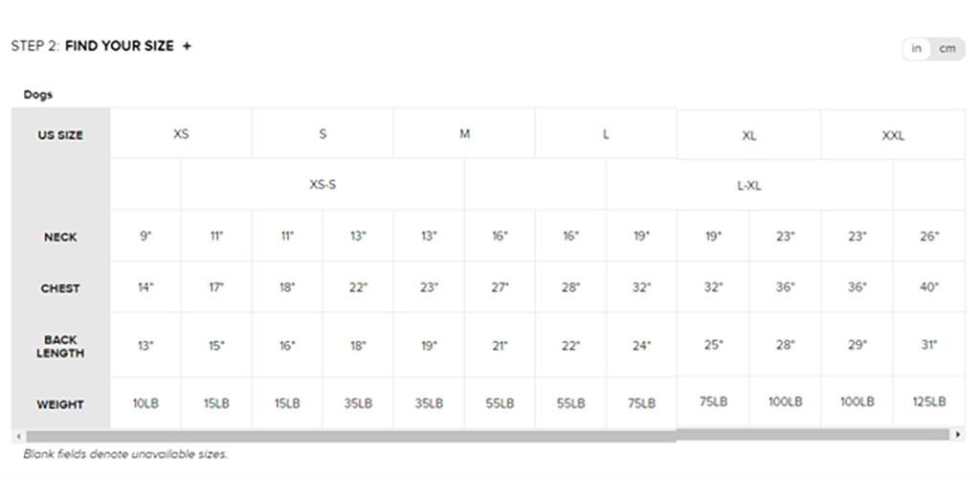Screen dimensions: 980x479
Task: Click the US SIZE header cell
Action: [x=60, y=135]
